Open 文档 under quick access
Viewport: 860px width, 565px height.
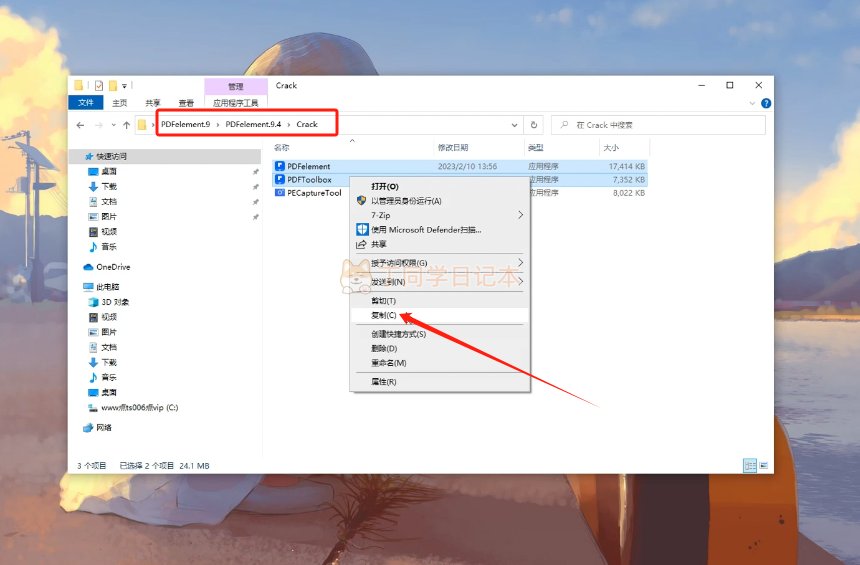(x=109, y=201)
